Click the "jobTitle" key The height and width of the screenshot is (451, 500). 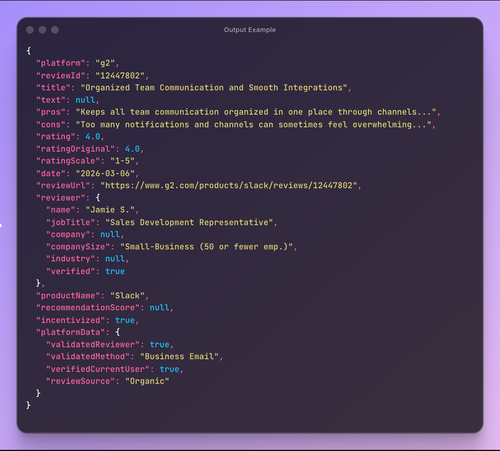pyautogui.click(x=71, y=222)
